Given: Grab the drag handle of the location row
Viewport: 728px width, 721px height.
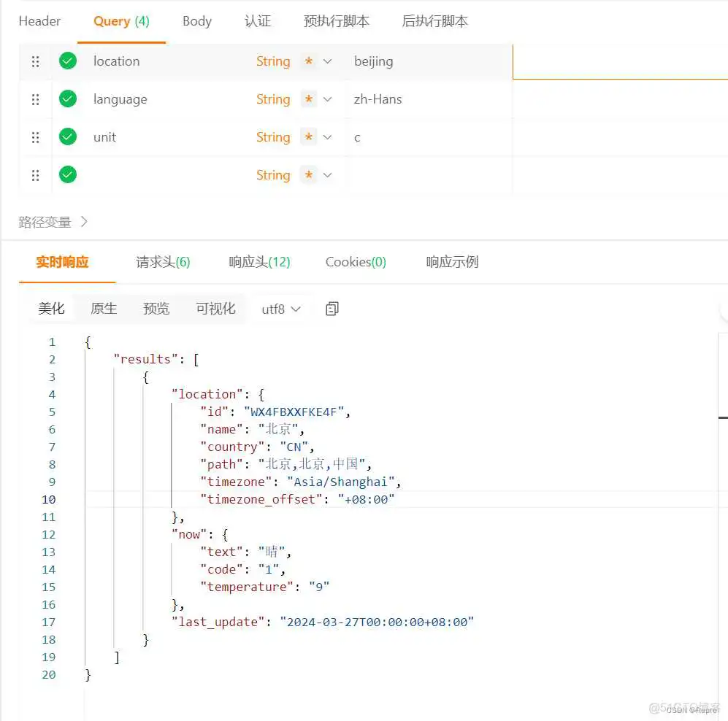Looking at the screenshot, I should [35, 61].
